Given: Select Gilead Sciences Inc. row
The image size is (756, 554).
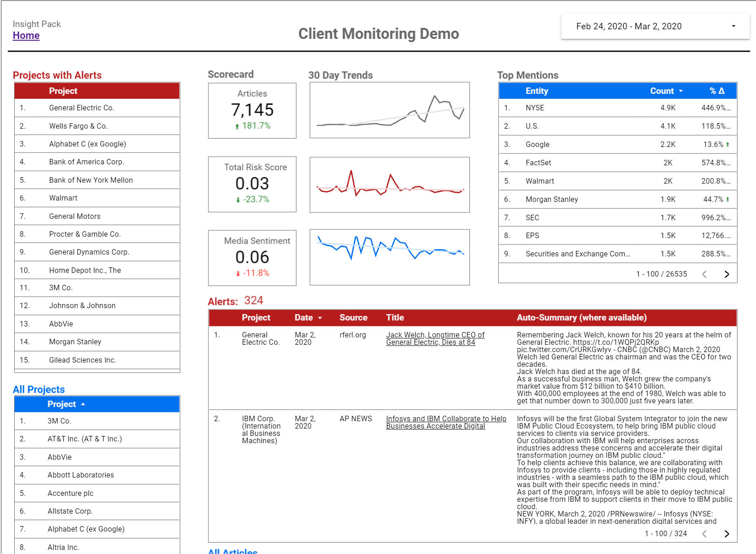Looking at the screenshot, I should pyautogui.click(x=97, y=360).
